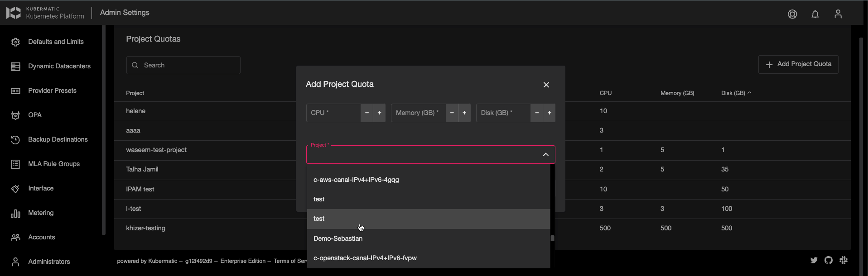Focus the Memory (GB) input field
The height and width of the screenshot is (276, 868).
click(x=419, y=113)
